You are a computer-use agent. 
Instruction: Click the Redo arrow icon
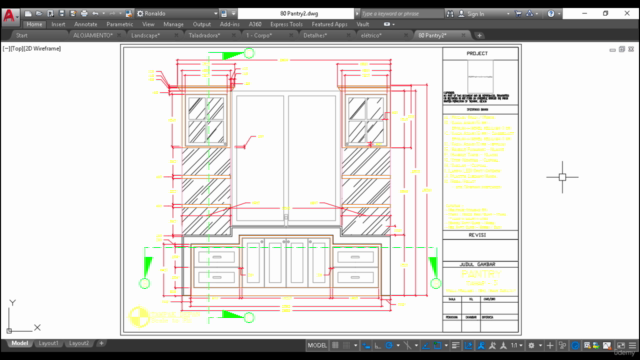(112, 13)
